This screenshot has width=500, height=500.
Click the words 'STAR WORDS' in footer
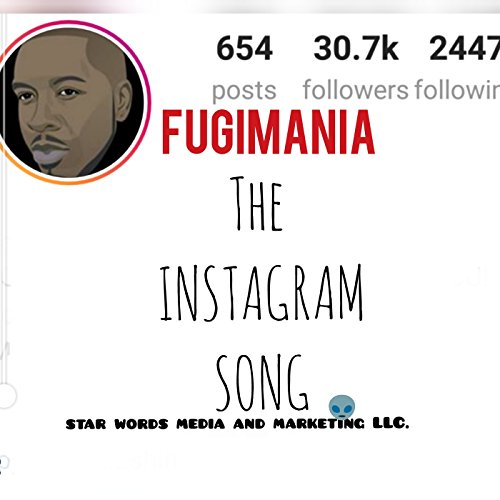(117, 424)
